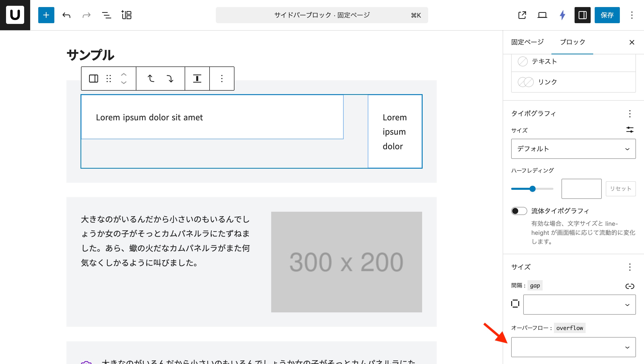
Task: Open the device preview laptop icon
Action: (542, 15)
